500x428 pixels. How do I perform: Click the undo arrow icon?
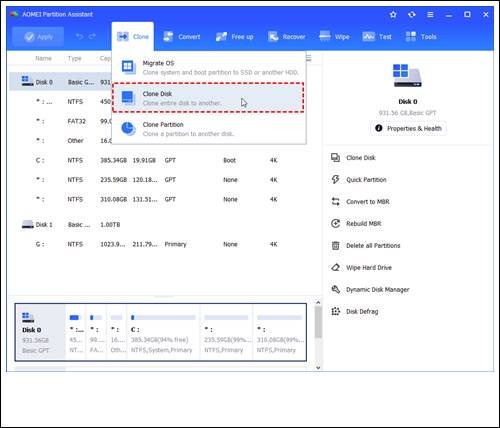(79, 36)
